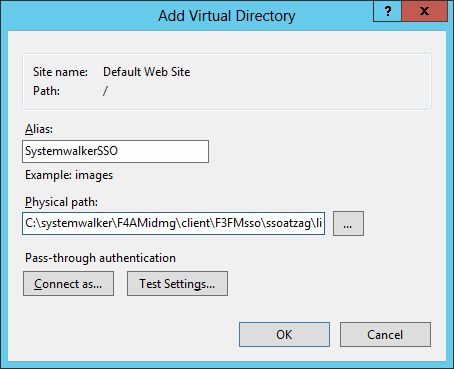Open the Connect as... dialog
This screenshot has height=369, width=454.
coord(68,284)
